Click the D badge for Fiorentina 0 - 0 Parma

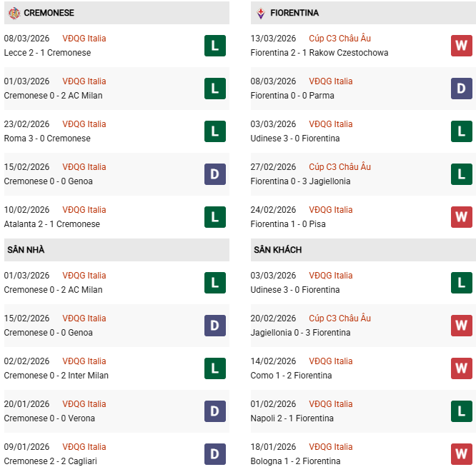(x=461, y=89)
